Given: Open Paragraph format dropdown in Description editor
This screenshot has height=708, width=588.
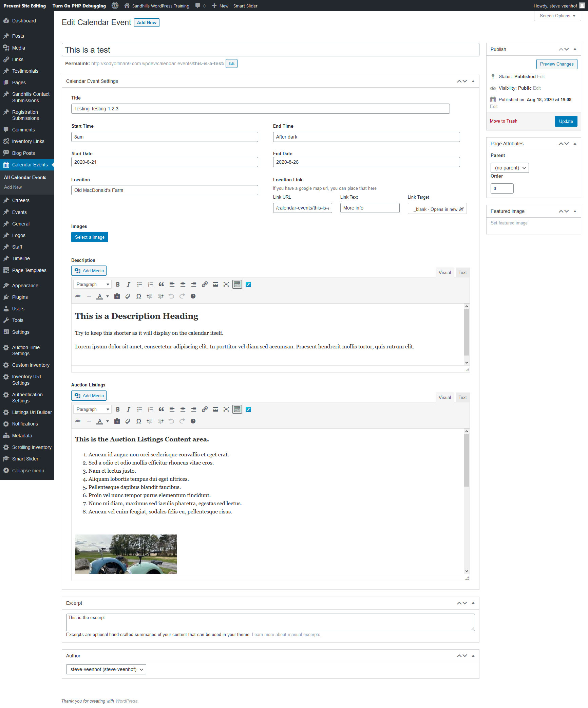Looking at the screenshot, I should pyautogui.click(x=92, y=285).
